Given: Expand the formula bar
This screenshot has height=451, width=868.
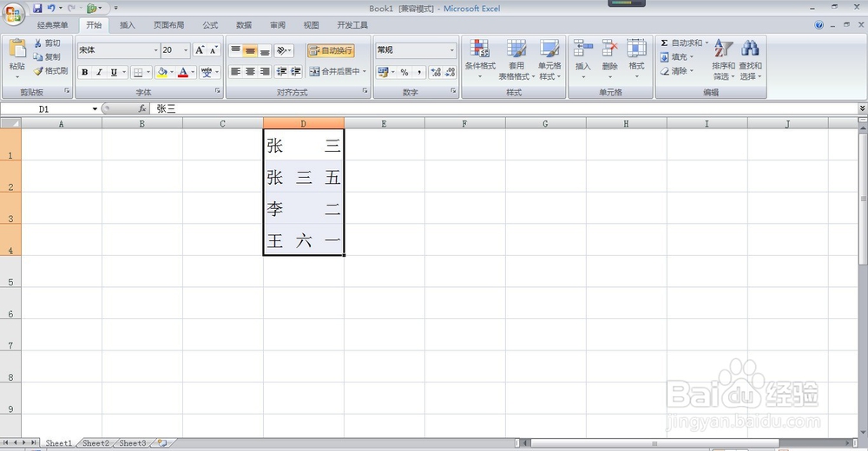Looking at the screenshot, I should 862,108.
